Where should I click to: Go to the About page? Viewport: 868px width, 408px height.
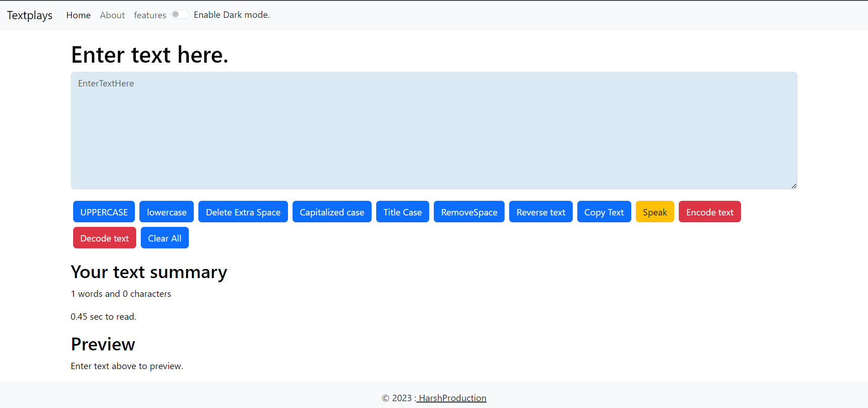[112, 15]
